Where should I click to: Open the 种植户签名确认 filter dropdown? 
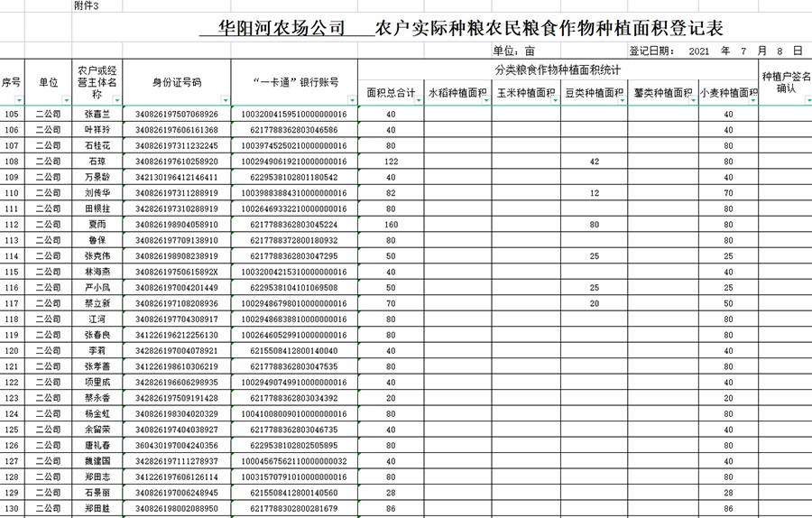tap(806, 100)
